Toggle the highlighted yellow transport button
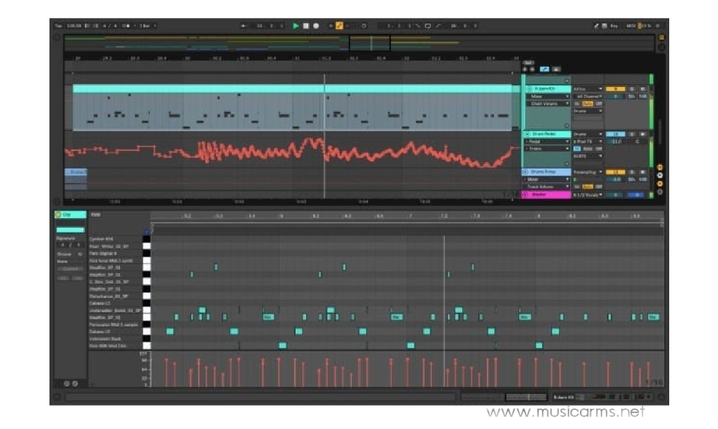Screen dimensions: 718x429 (340, 26)
